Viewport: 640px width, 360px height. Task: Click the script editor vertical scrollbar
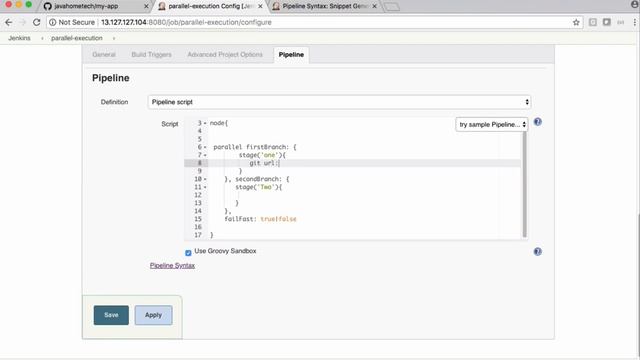pos(524,184)
